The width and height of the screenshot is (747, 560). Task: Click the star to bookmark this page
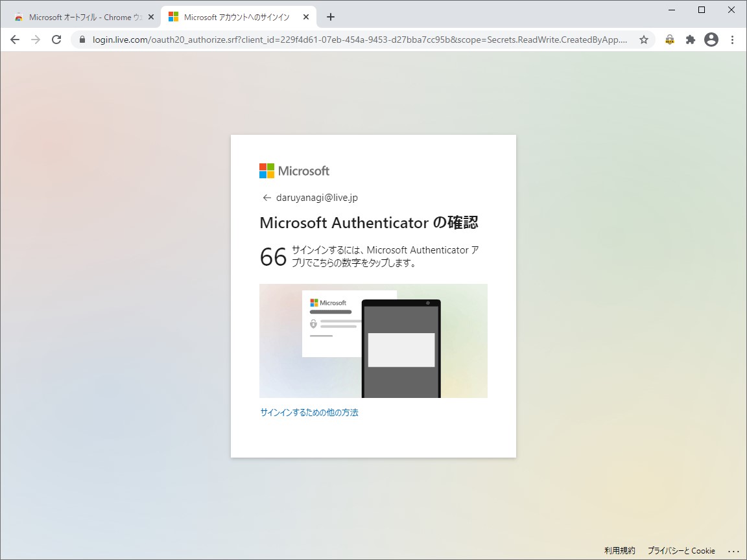[x=644, y=39]
